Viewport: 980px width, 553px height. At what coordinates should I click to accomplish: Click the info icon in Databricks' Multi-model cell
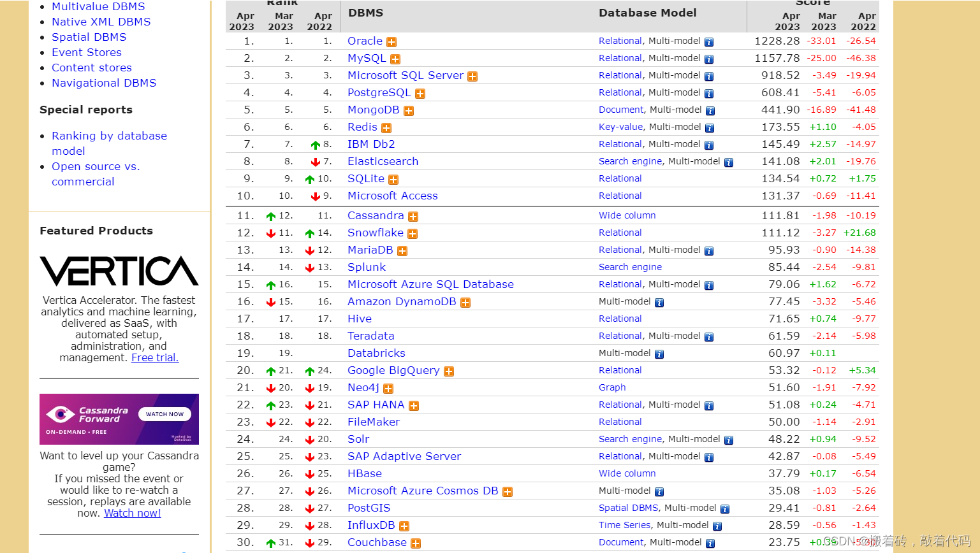659,354
